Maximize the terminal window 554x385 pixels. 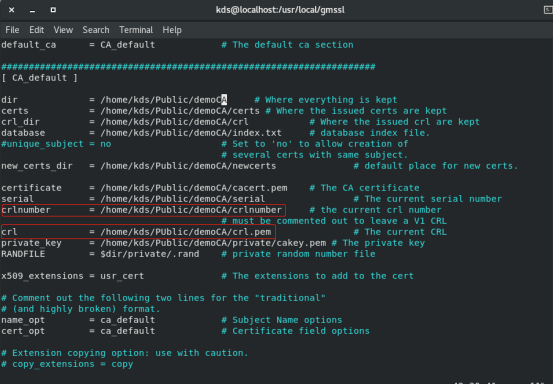click(x=53, y=10)
